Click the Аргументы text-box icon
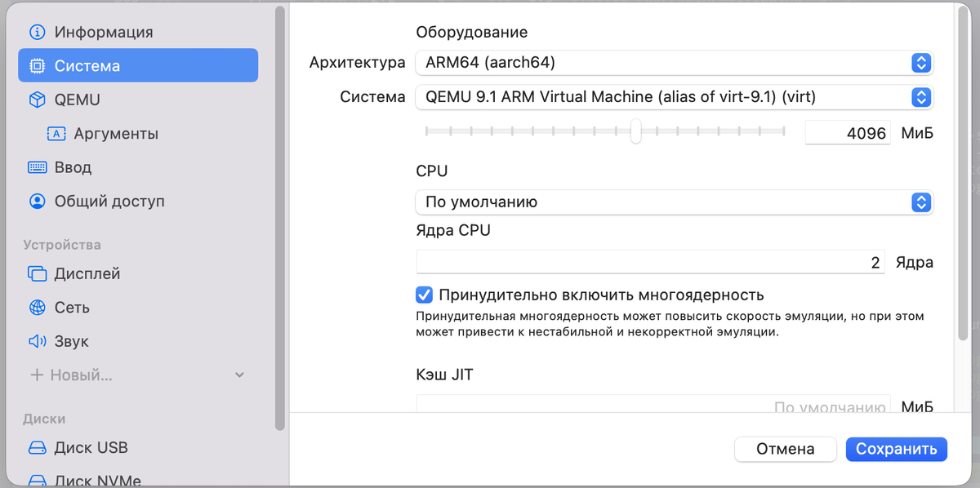980x488 pixels. (x=56, y=134)
